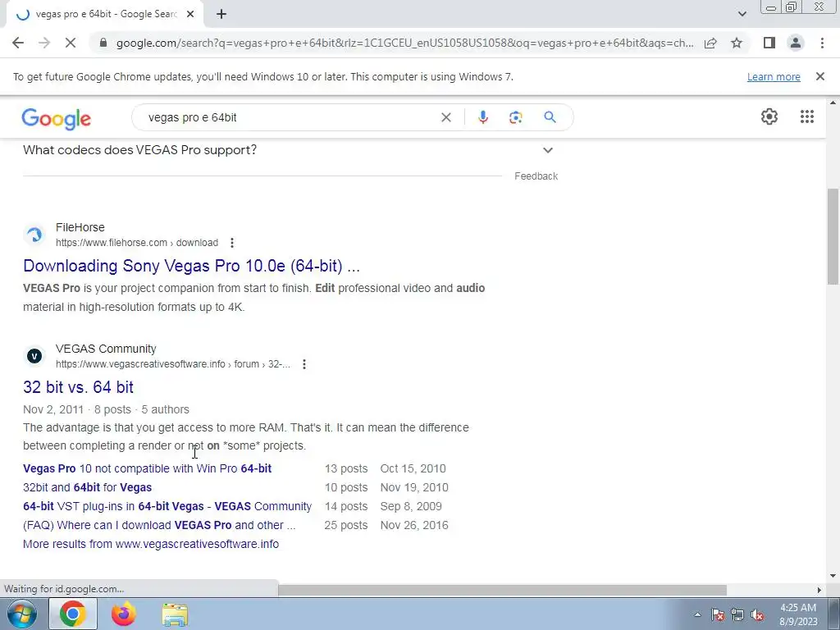Click the forward navigation arrow

click(x=44, y=43)
